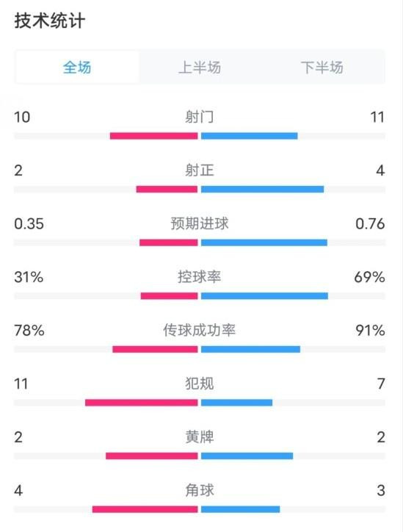This screenshot has width=403, height=532.
Task: Click the 0.35 expected goals value
Action: coord(29,224)
